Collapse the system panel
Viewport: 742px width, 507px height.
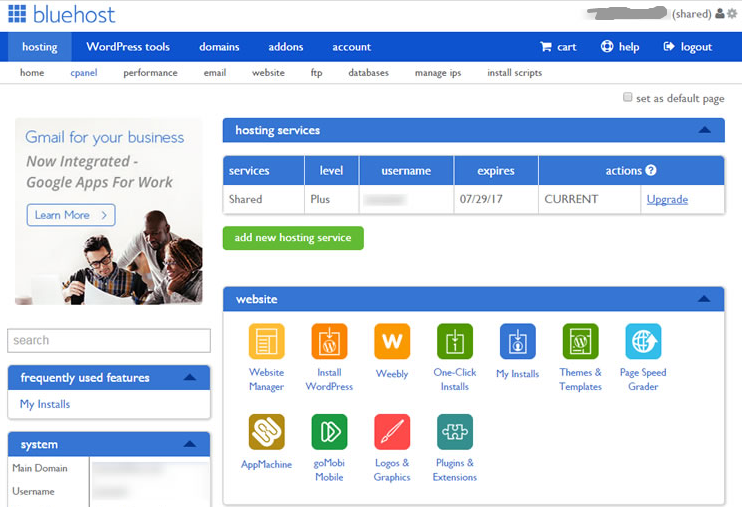click(190, 444)
